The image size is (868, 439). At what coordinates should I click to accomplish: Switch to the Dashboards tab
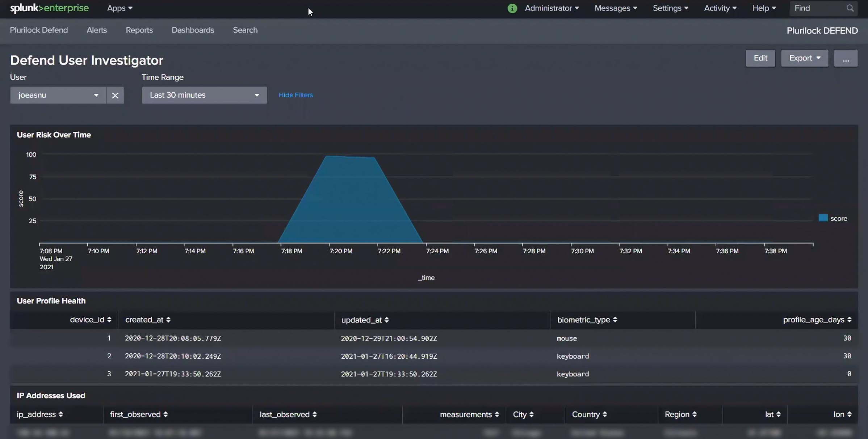tap(193, 30)
